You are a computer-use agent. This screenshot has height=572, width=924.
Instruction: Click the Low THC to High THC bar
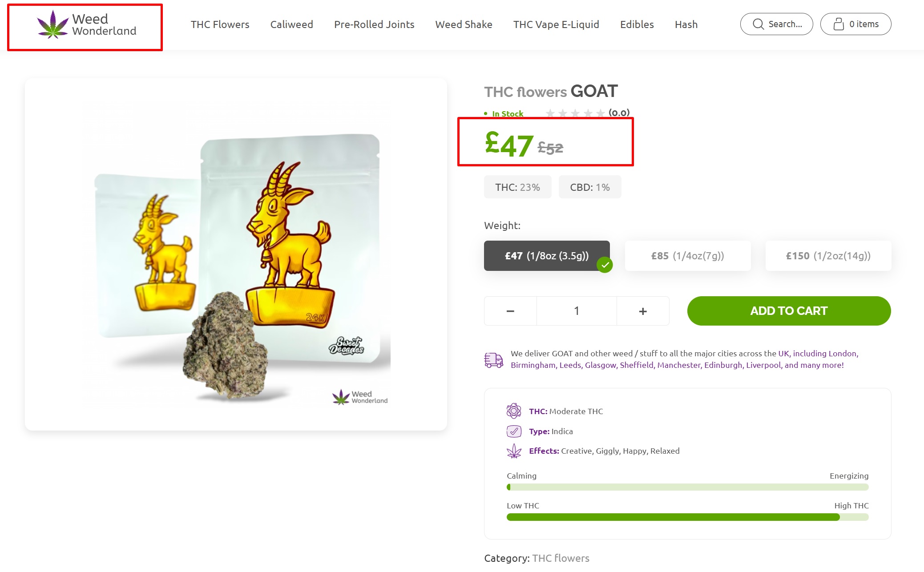point(687,517)
